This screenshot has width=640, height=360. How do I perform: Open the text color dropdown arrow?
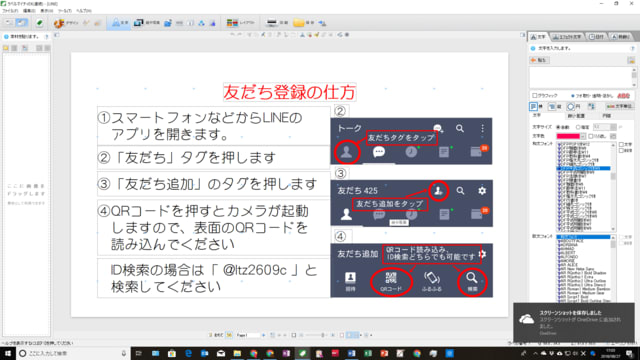tap(583, 136)
